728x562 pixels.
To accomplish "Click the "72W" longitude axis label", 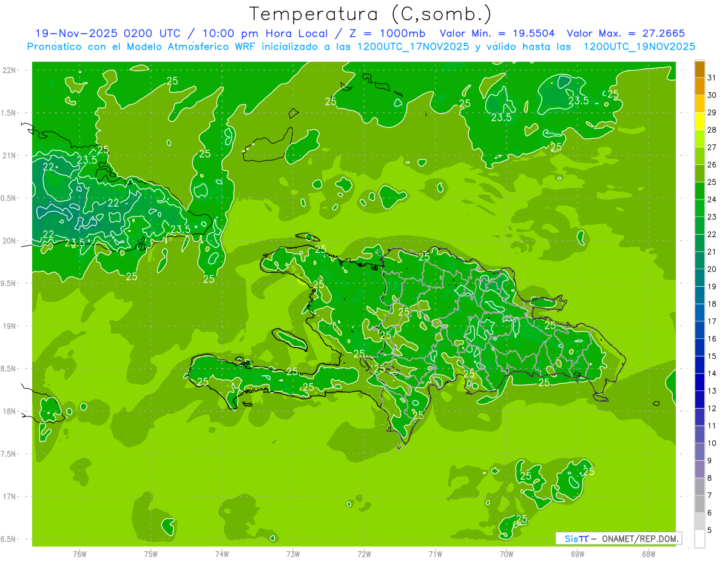I will point(364,554).
